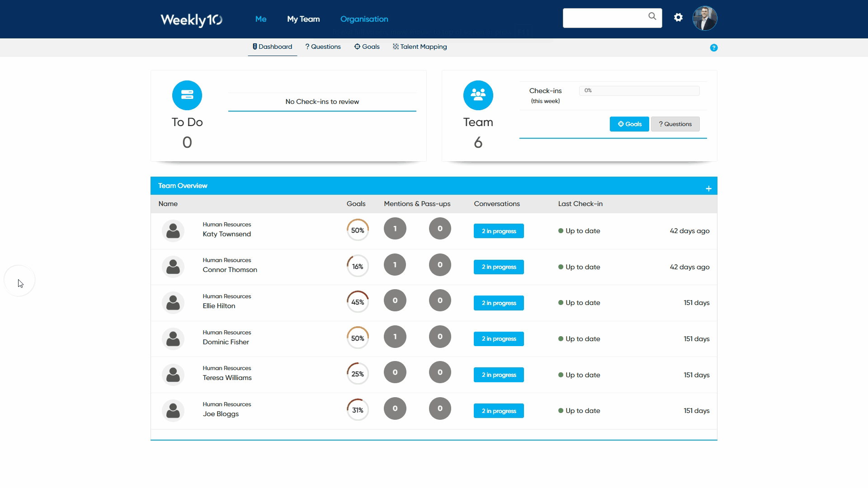
Task: Click Teresa Williams' 25% goals progress ring
Action: pyautogui.click(x=358, y=374)
